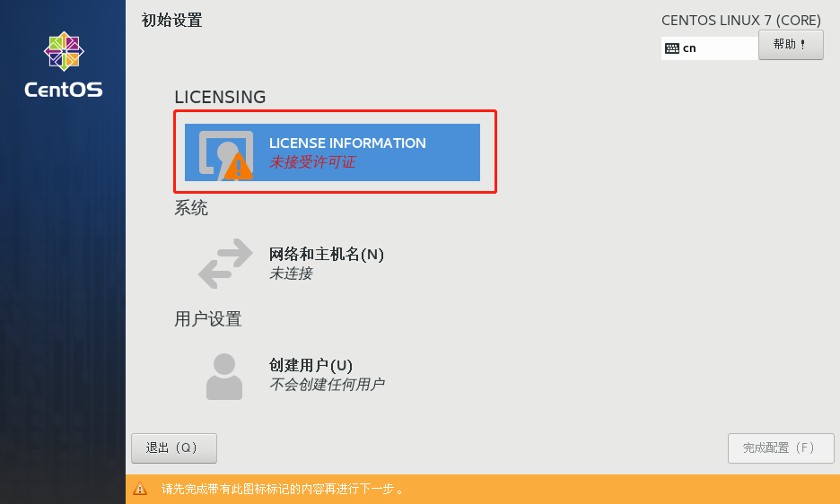Click the keyboard layout icon
840x504 pixels.
coord(672,48)
